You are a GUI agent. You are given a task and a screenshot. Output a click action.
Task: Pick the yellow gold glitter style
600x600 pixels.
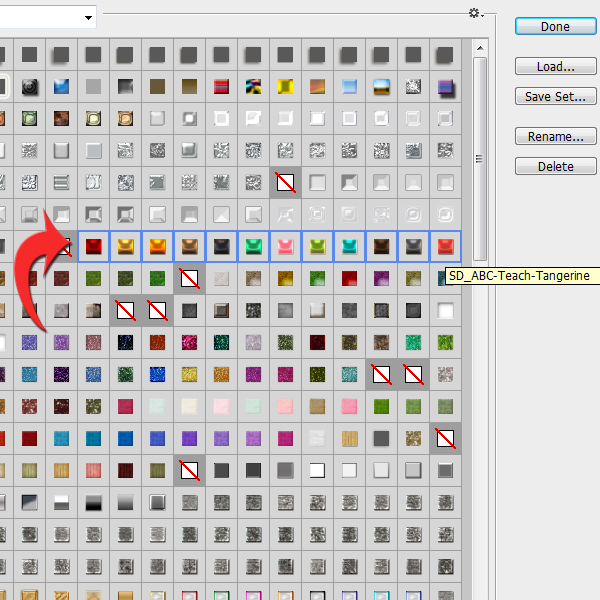click(189, 375)
